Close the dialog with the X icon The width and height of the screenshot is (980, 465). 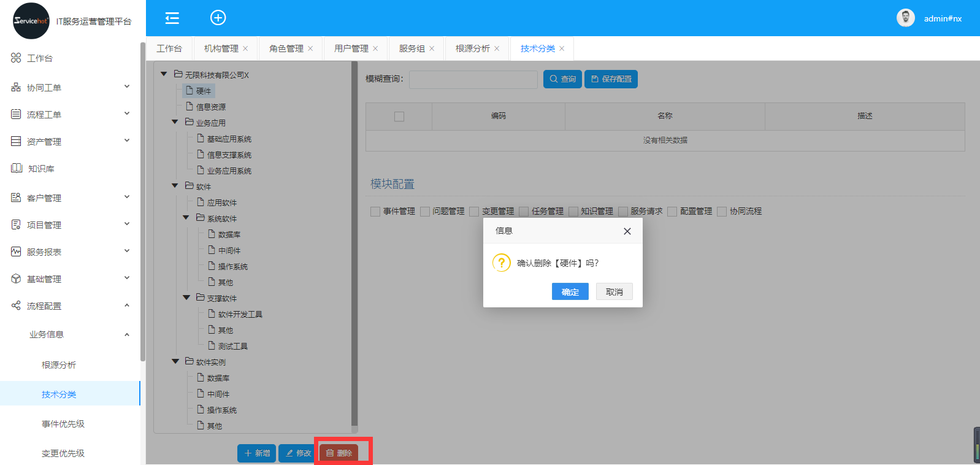[x=627, y=231]
